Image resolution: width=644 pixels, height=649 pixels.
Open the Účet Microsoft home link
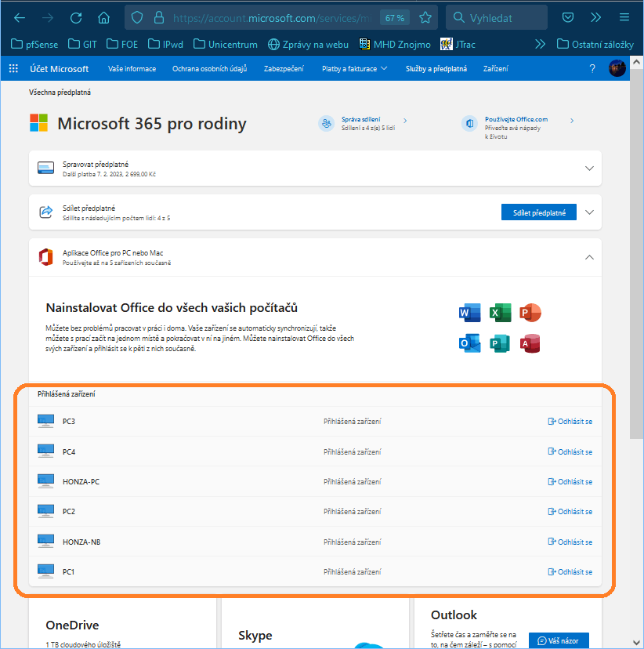coord(59,69)
